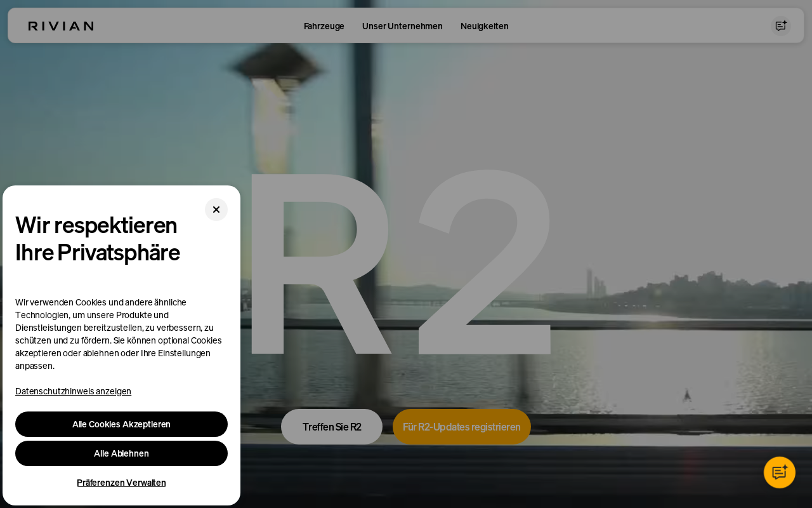Open Präferenzen Verwalten
The height and width of the screenshot is (508, 812).
(x=121, y=483)
